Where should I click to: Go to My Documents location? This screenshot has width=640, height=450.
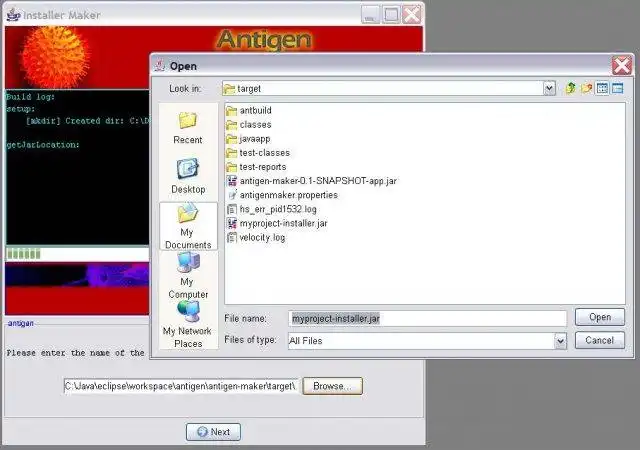(188, 226)
